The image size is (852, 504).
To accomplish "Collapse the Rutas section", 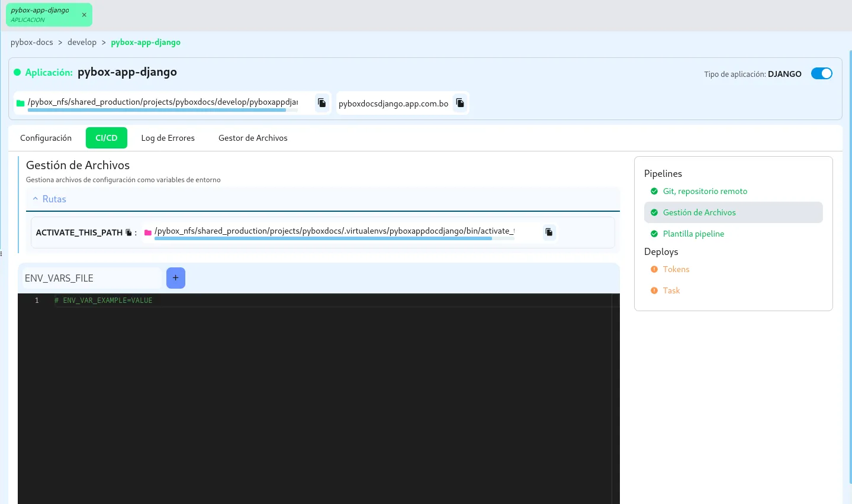I will point(323,199).
